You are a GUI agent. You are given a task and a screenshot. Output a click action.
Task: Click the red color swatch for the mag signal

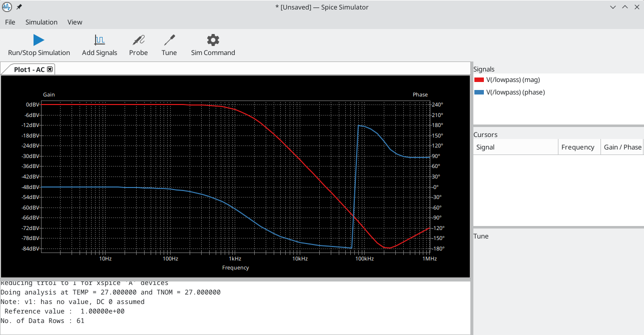click(478, 79)
